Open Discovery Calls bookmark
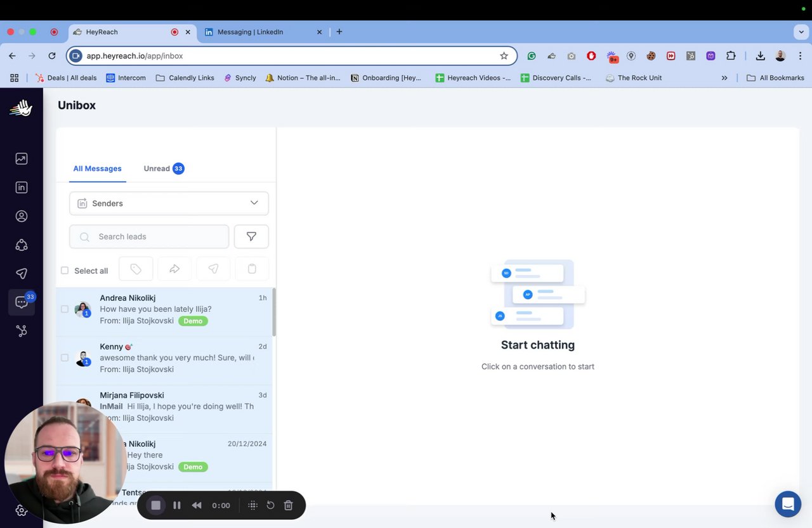 (556, 78)
